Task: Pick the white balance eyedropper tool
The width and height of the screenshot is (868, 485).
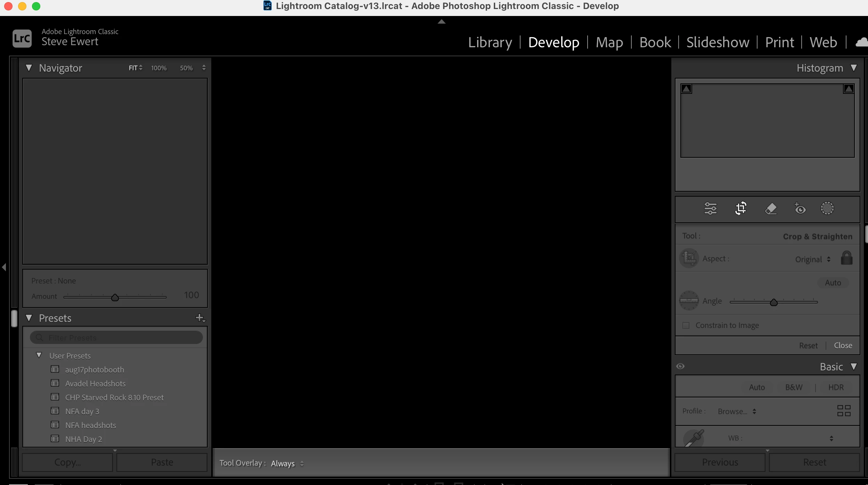Action: pyautogui.click(x=694, y=438)
